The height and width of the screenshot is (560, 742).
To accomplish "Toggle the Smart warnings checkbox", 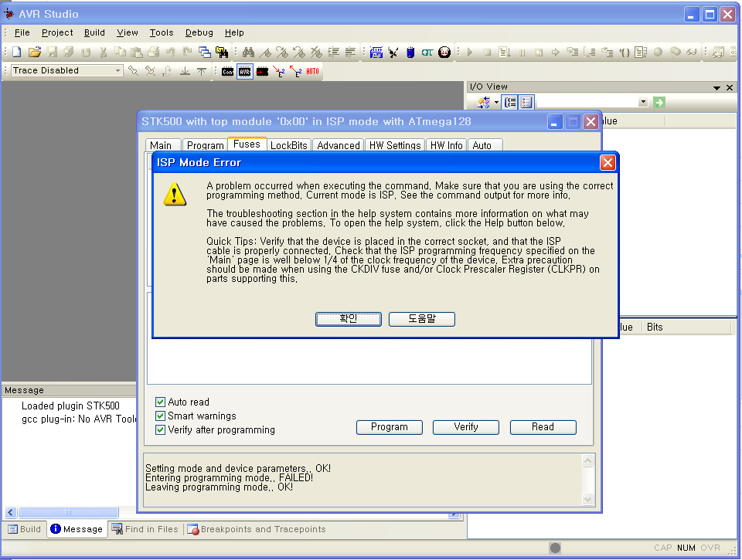I will click(x=161, y=416).
